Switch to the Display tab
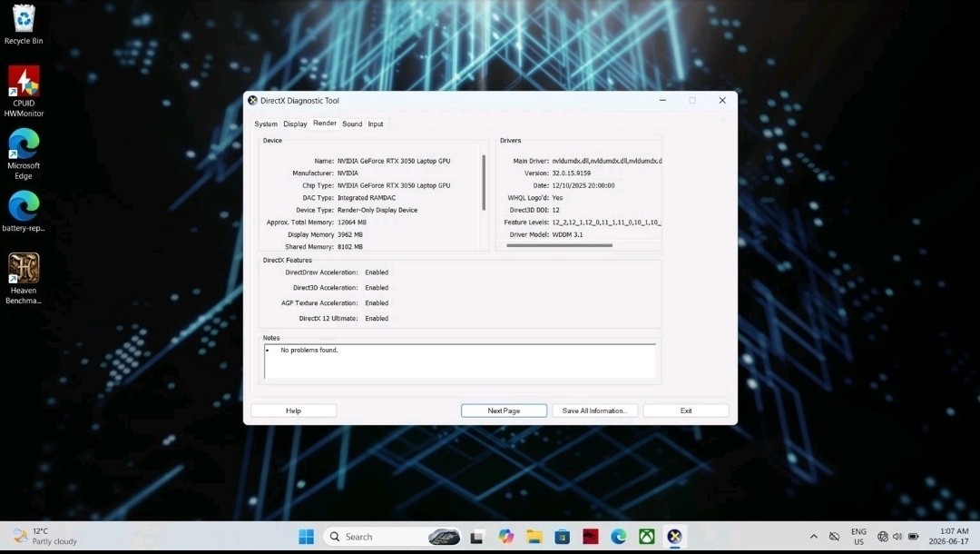The width and height of the screenshot is (980, 554). click(295, 124)
